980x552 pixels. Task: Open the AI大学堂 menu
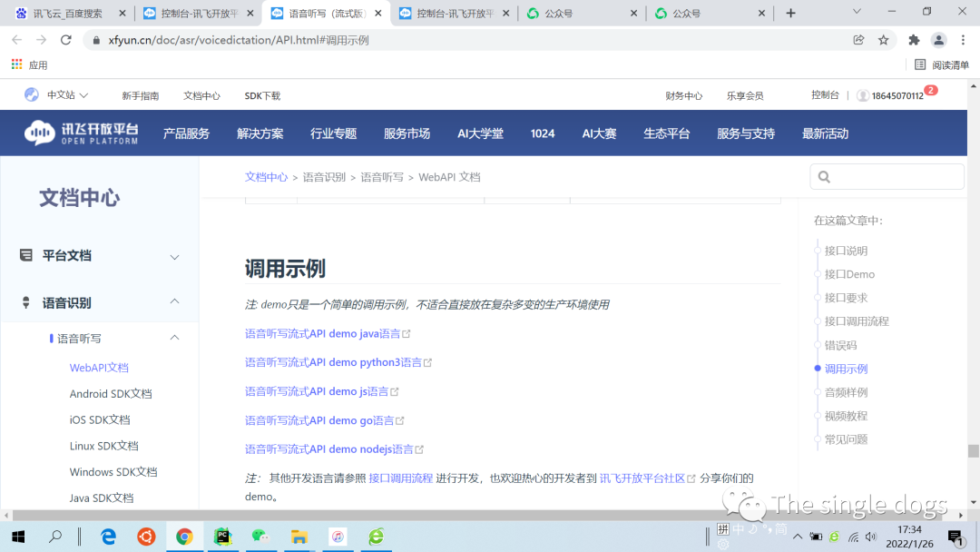click(x=480, y=133)
